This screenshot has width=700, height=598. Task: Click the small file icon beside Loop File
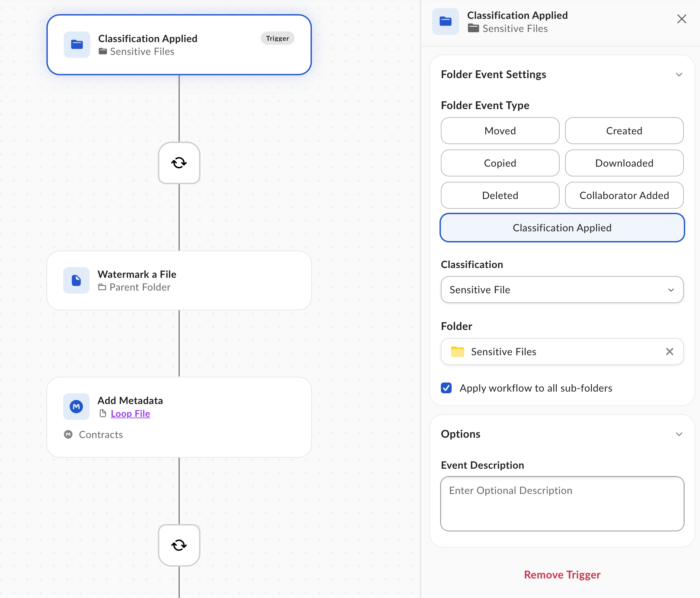103,413
